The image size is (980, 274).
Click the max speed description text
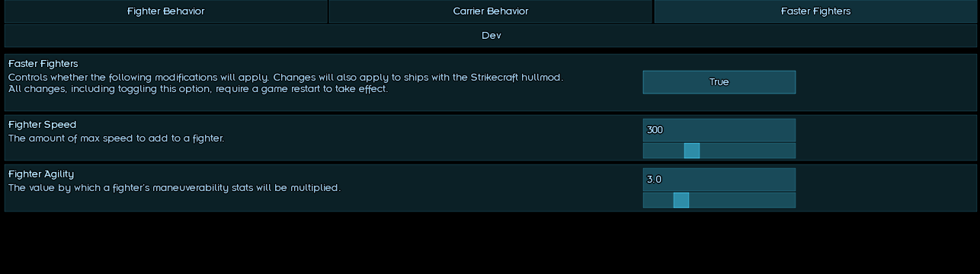coord(117,139)
